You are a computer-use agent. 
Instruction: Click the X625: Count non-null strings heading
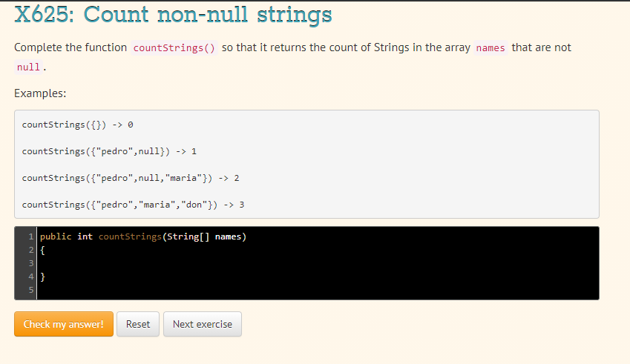[x=173, y=14]
